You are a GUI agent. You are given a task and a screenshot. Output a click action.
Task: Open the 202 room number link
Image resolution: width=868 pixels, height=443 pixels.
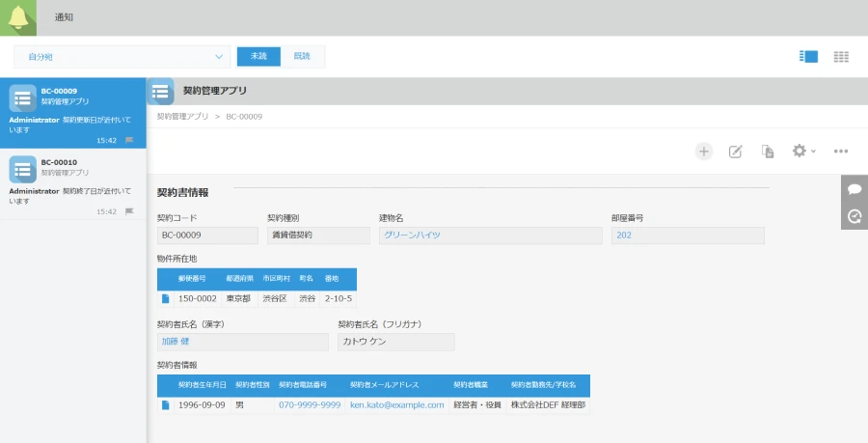[624, 235]
